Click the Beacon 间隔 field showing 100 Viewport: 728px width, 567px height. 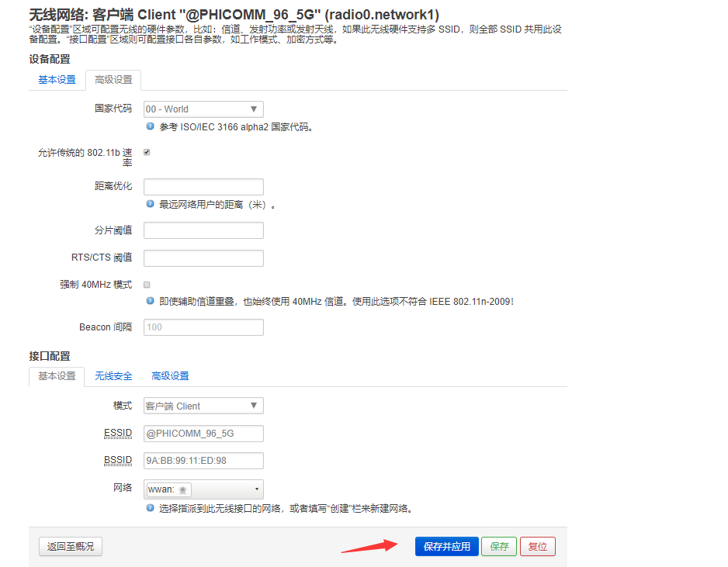coord(203,327)
